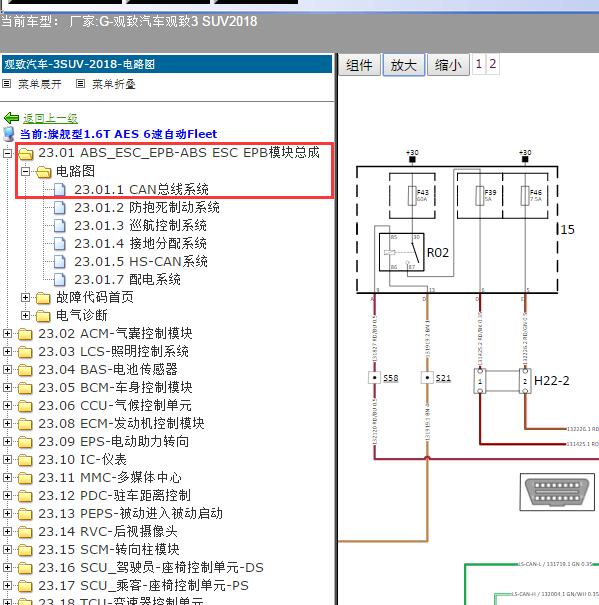Click the 23.01 ABS_ESC_EPB folder icon
Screen dimensions: 599x605
coord(25,154)
